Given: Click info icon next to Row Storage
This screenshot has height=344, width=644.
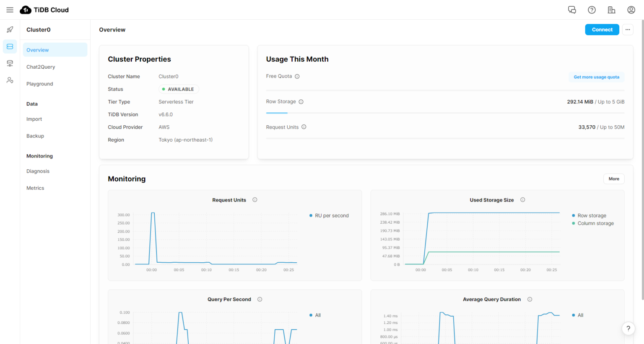Looking at the screenshot, I should point(301,102).
